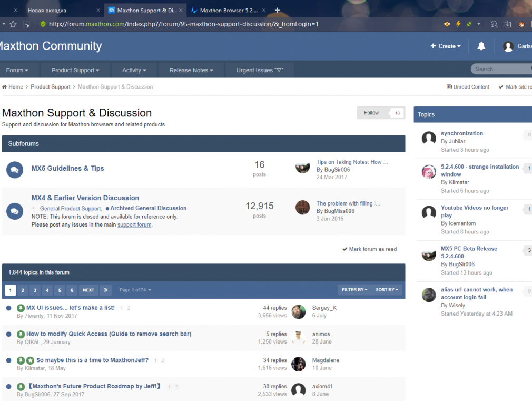Click Mark forum as read
Screen dimensions: 532x401
click(369, 249)
